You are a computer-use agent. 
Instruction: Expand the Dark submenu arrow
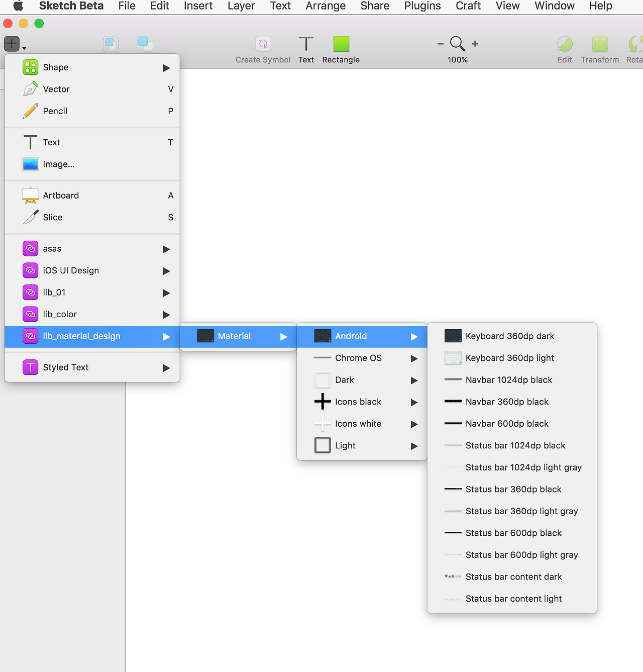414,380
